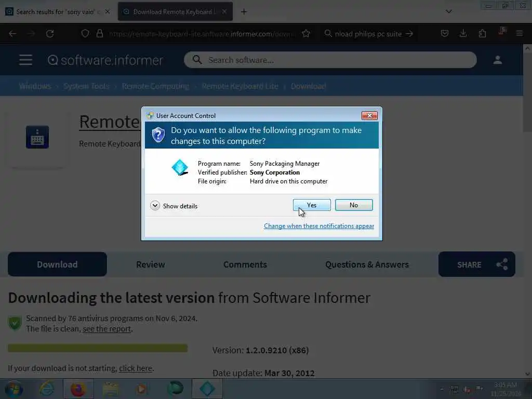
Task: Open the Windows Start menu
Action: pos(14,389)
